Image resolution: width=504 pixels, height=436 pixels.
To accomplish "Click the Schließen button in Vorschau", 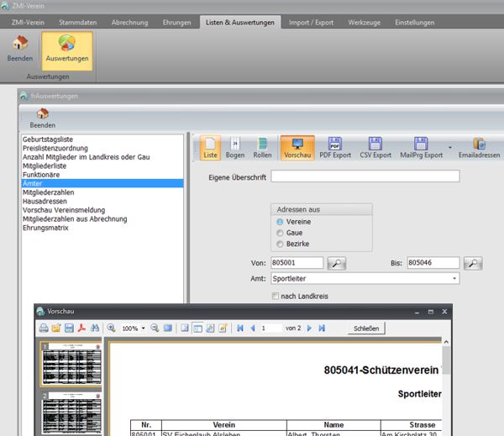I will (x=366, y=328).
